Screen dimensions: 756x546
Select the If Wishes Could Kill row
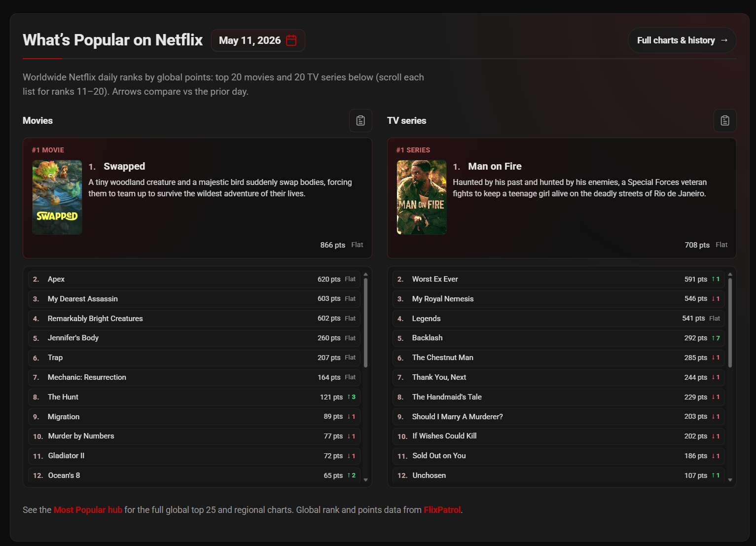coord(559,436)
